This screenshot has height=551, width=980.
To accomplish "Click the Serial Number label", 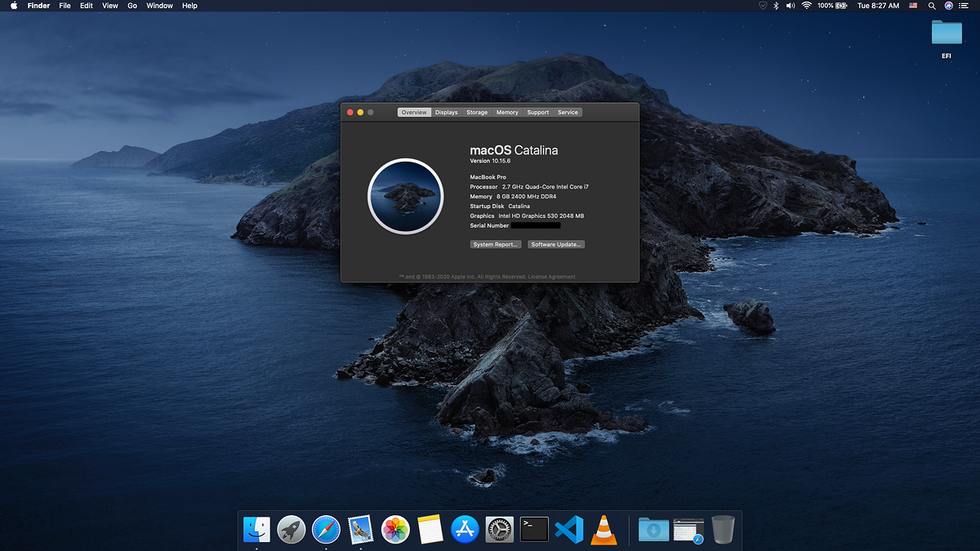I will coord(489,226).
